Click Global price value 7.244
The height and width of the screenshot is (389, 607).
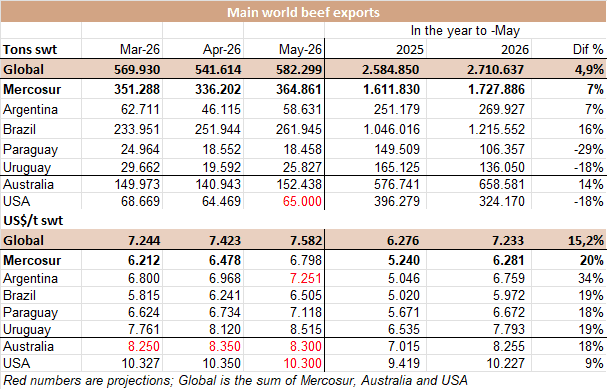144,241
